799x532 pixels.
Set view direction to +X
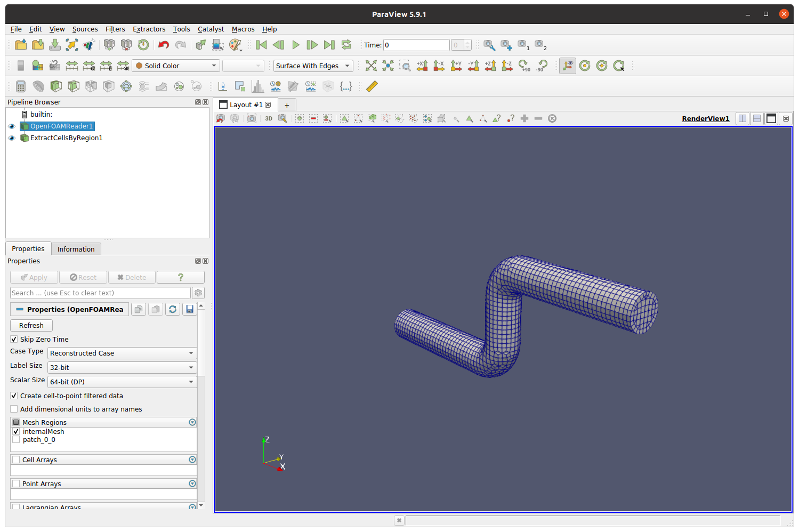[x=422, y=66]
